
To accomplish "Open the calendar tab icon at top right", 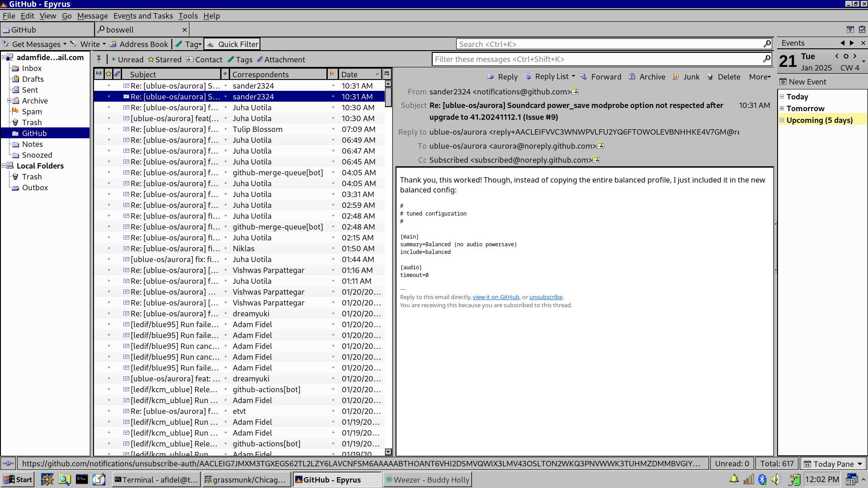I will pos(850,29).
